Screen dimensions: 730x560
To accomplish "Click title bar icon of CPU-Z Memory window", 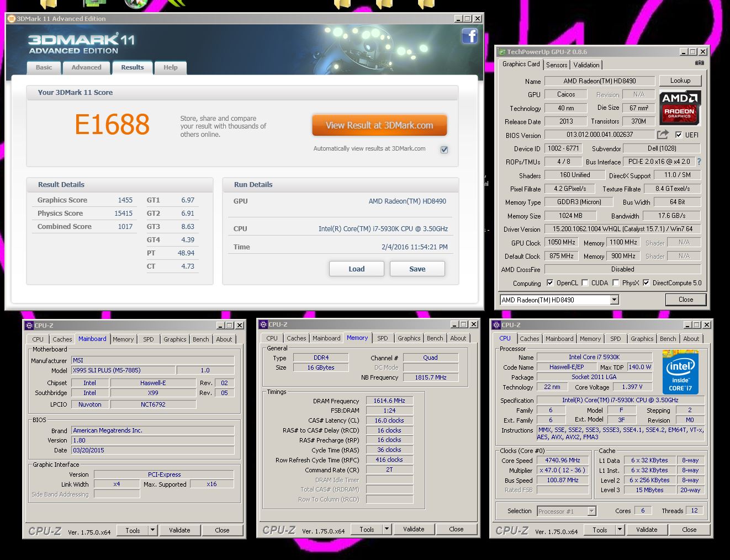I will coord(264,324).
